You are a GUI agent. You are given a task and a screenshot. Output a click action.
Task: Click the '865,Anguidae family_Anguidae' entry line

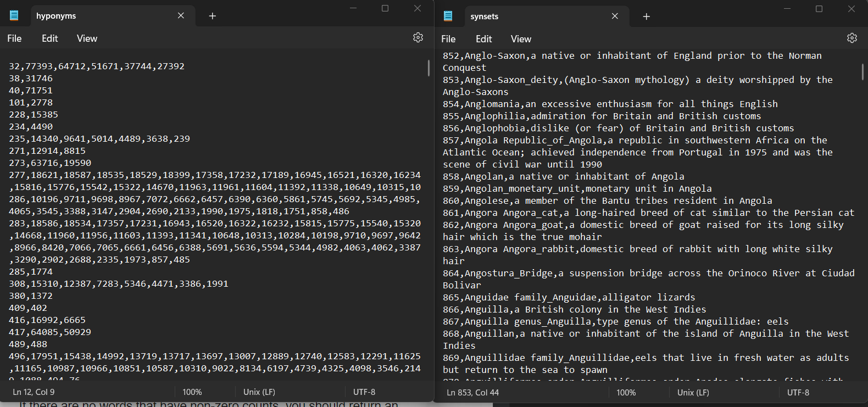(569, 298)
